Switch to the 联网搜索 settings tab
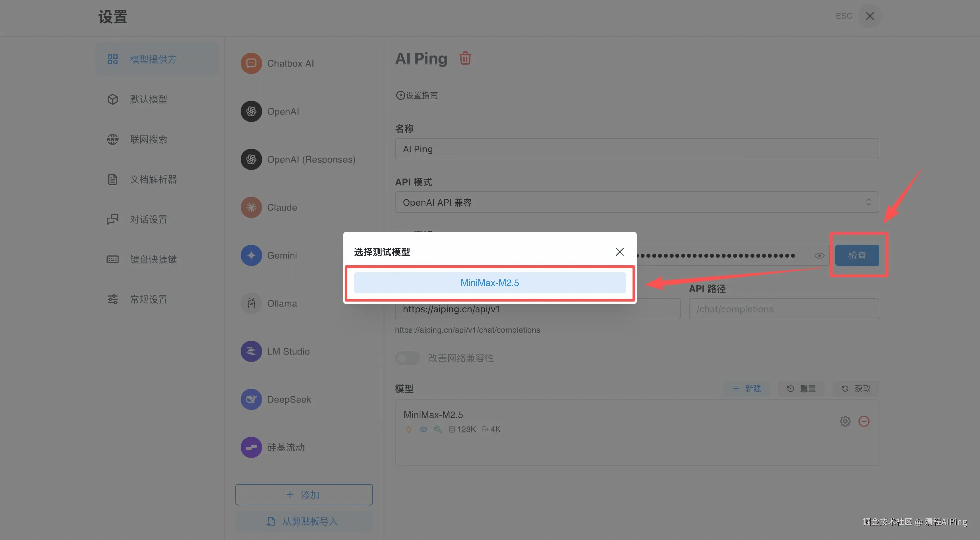 tap(148, 139)
